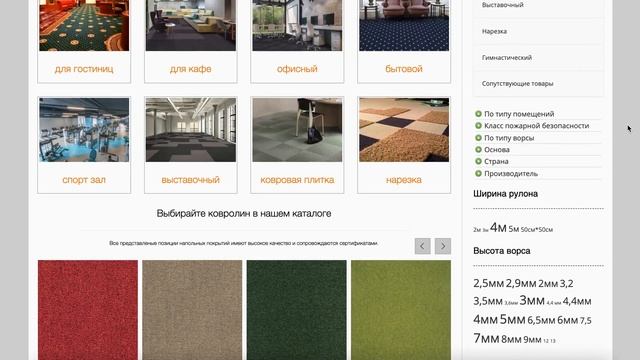Pick pile height tag '5мм'
The image size is (640, 360).
tap(512, 319)
